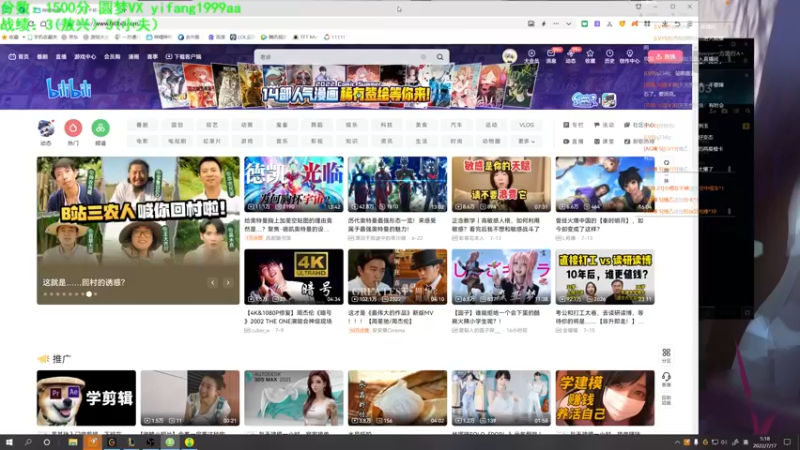Select the 游戏 category chip

[247, 141]
